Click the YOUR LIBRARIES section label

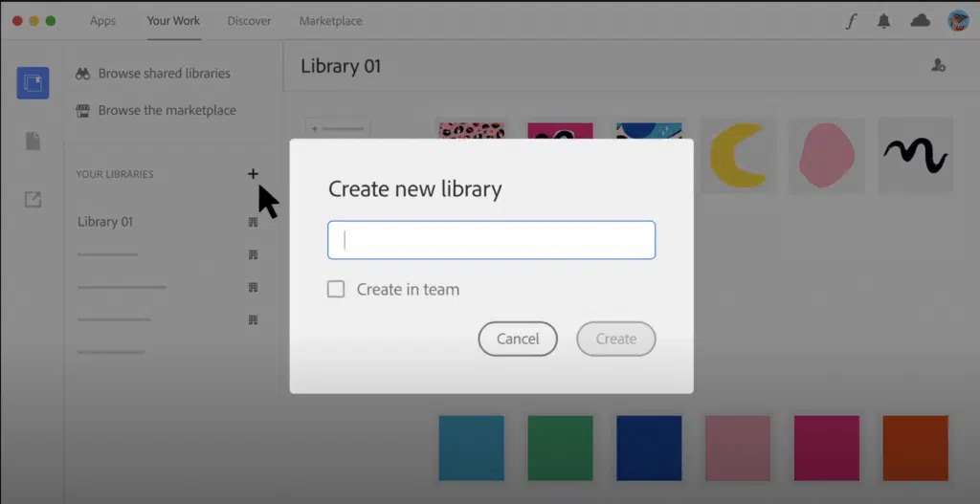115,174
